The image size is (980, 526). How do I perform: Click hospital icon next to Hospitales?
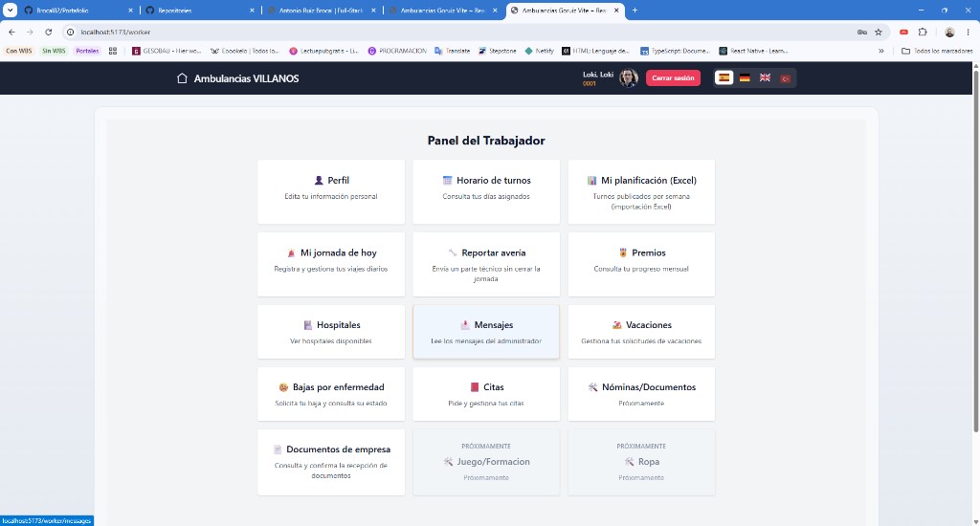click(307, 325)
